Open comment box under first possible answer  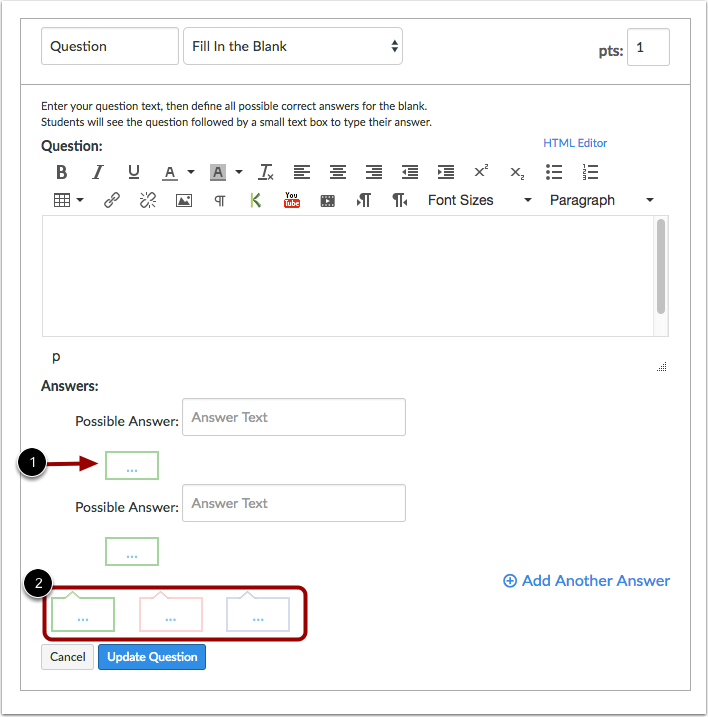pos(132,466)
